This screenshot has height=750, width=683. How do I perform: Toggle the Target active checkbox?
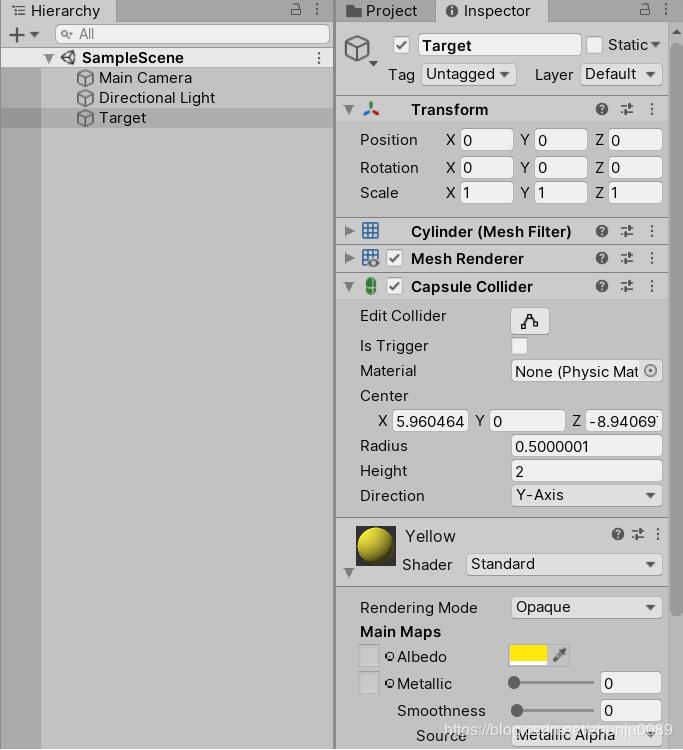click(x=401, y=45)
